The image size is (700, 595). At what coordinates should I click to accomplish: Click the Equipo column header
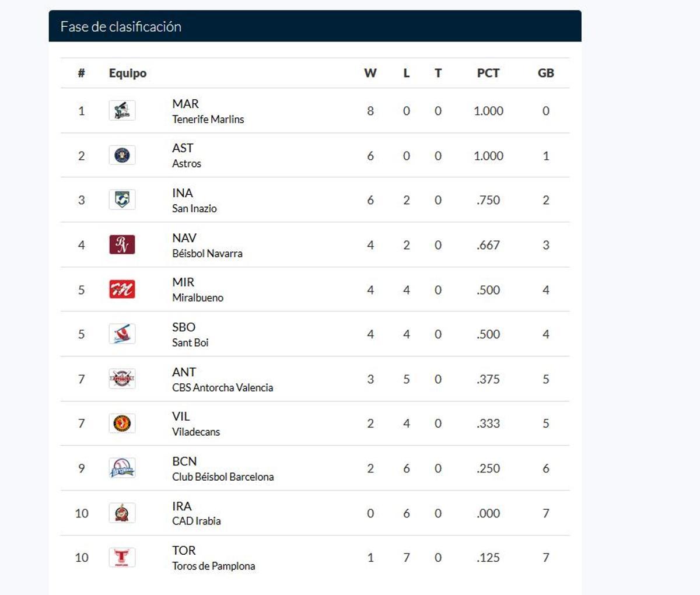pos(127,73)
